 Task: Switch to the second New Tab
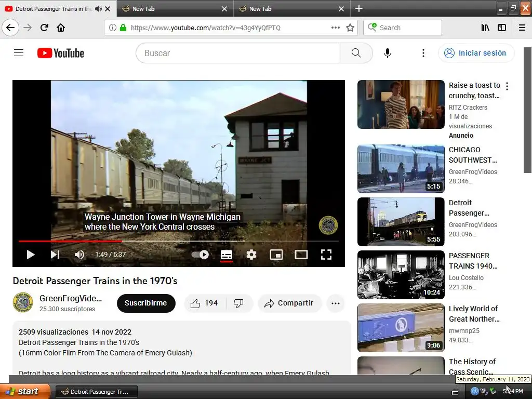pyautogui.click(x=176, y=9)
